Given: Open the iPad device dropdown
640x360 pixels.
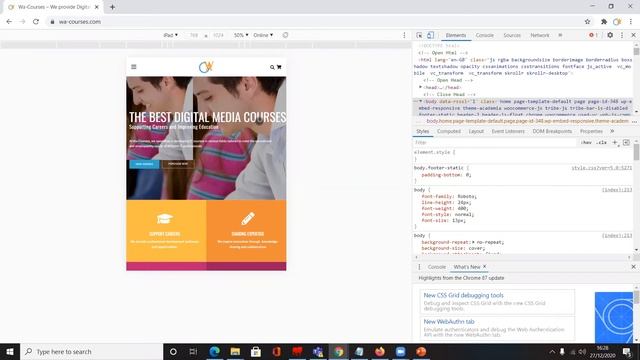Looking at the screenshot, I should point(171,35).
